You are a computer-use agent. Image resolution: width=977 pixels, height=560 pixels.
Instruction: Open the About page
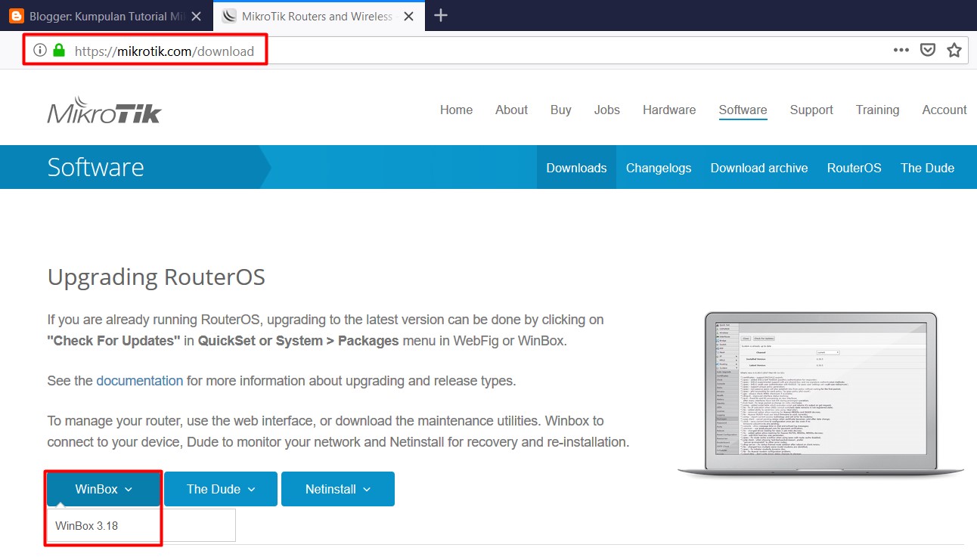pyautogui.click(x=511, y=110)
